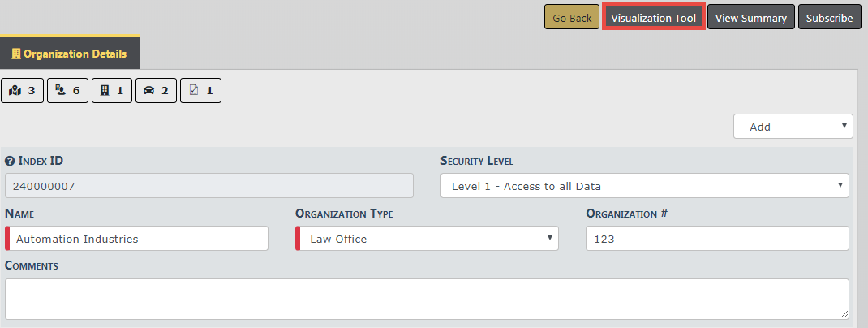Open the building organizations badge showing 1

coord(111,91)
